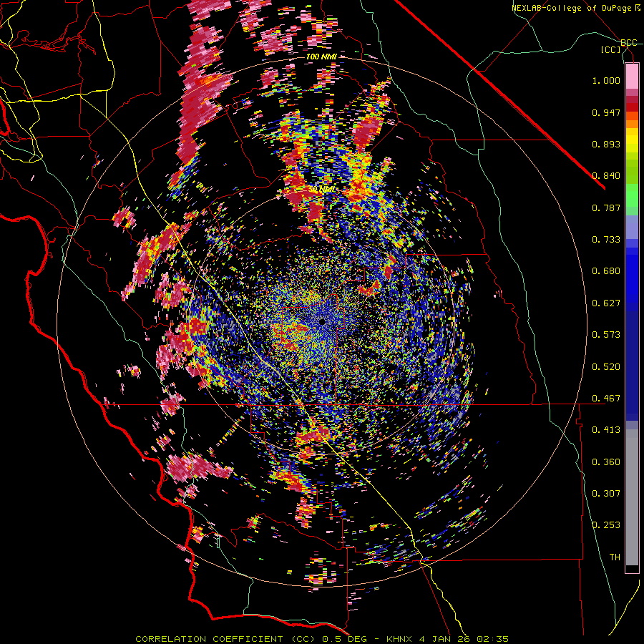Image resolution: width=644 pixels, height=644 pixels.
Task: Pick the light pink segment of color bar
Action: click(x=632, y=77)
